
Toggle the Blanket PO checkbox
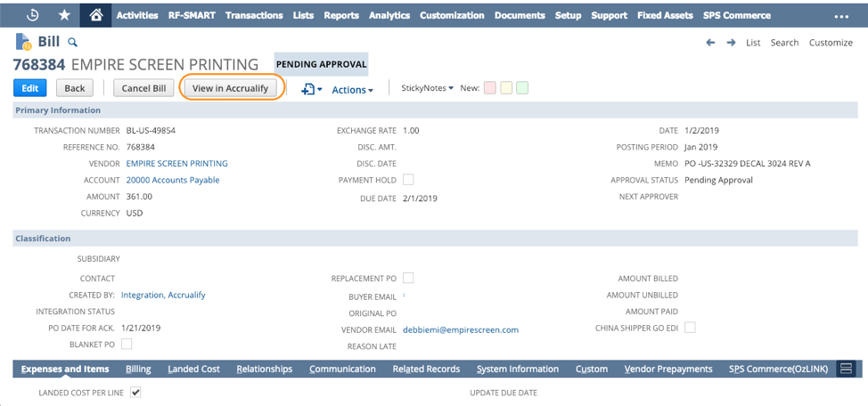[127, 344]
